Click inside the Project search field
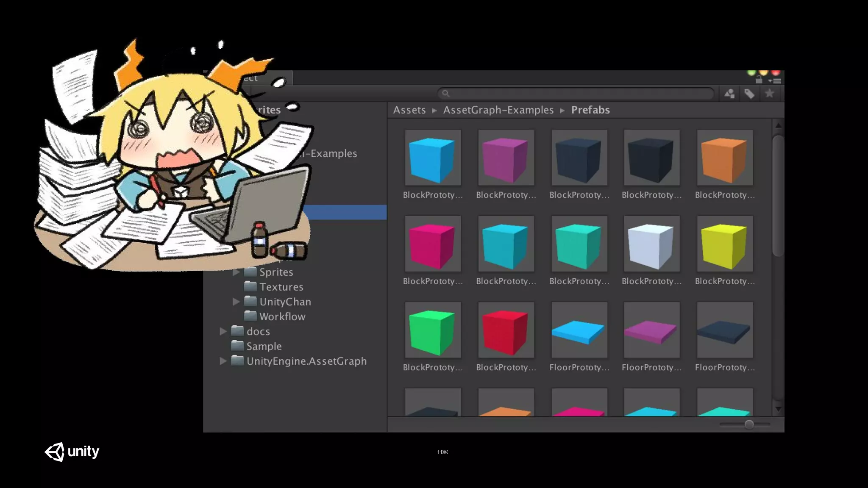 pos(576,94)
